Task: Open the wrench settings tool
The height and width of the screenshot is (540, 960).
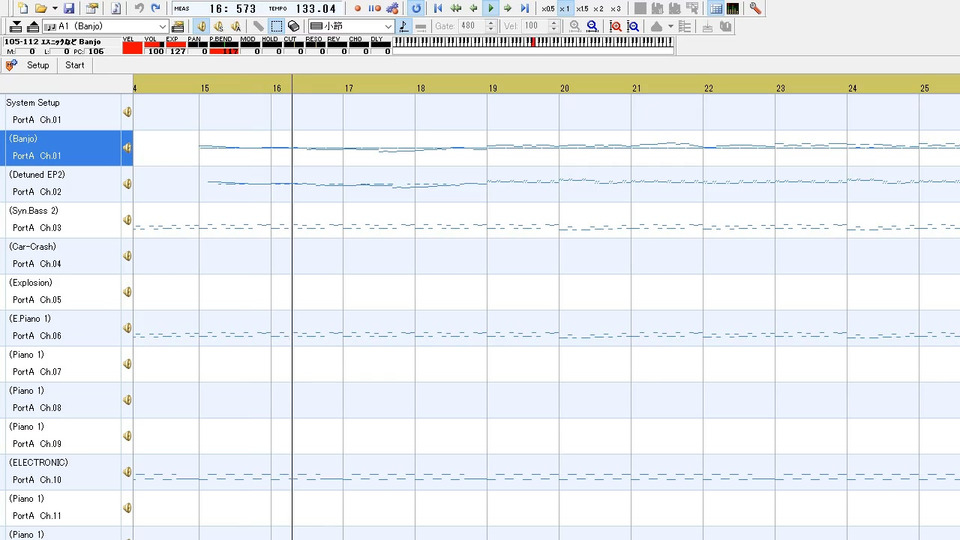Action: 756,9
